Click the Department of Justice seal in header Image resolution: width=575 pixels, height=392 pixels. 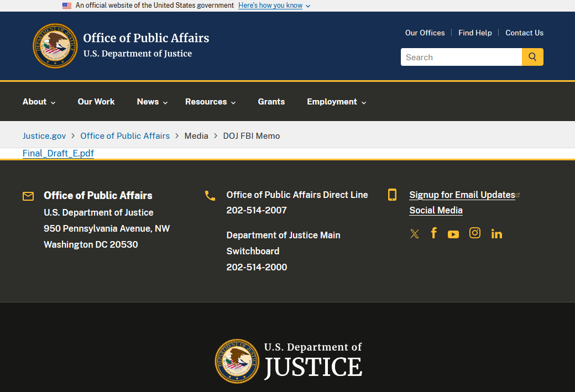pyautogui.click(x=55, y=46)
